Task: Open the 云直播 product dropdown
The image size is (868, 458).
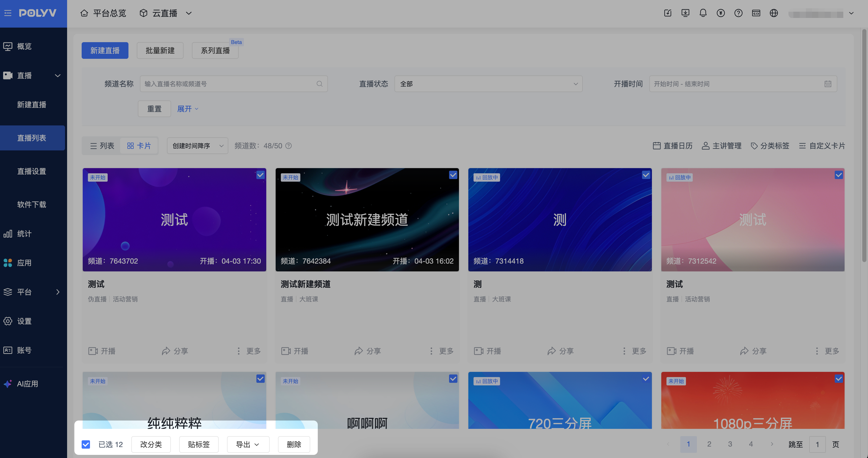Action: [165, 13]
